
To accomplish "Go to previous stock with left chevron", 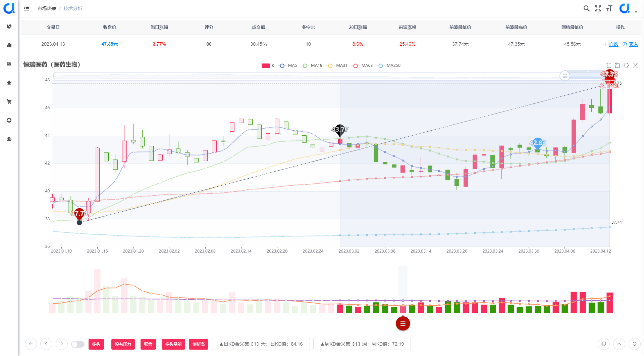I will pyautogui.click(x=46, y=344).
